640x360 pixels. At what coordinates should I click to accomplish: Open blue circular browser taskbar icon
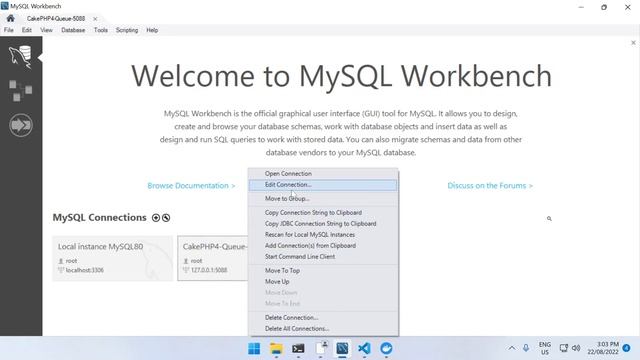point(386,349)
